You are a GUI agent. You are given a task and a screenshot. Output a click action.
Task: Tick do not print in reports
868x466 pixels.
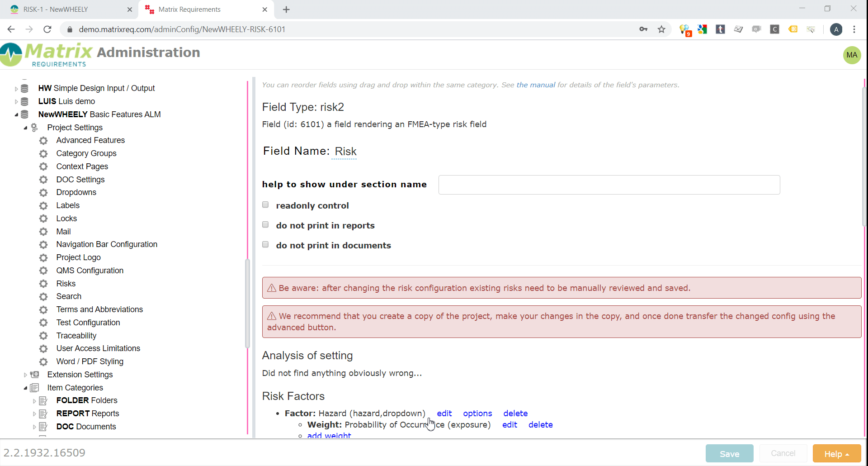265,225
